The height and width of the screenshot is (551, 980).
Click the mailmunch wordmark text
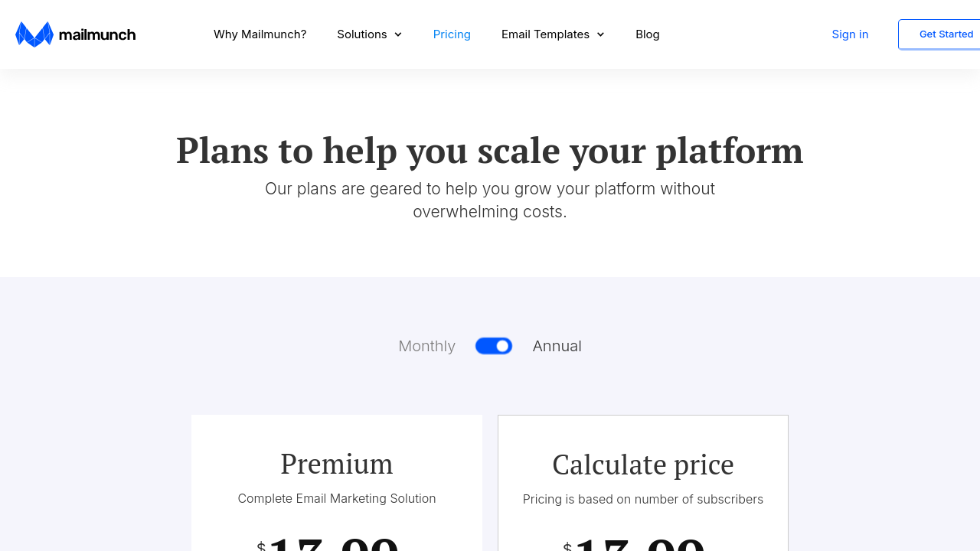pyautogui.click(x=97, y=34)
